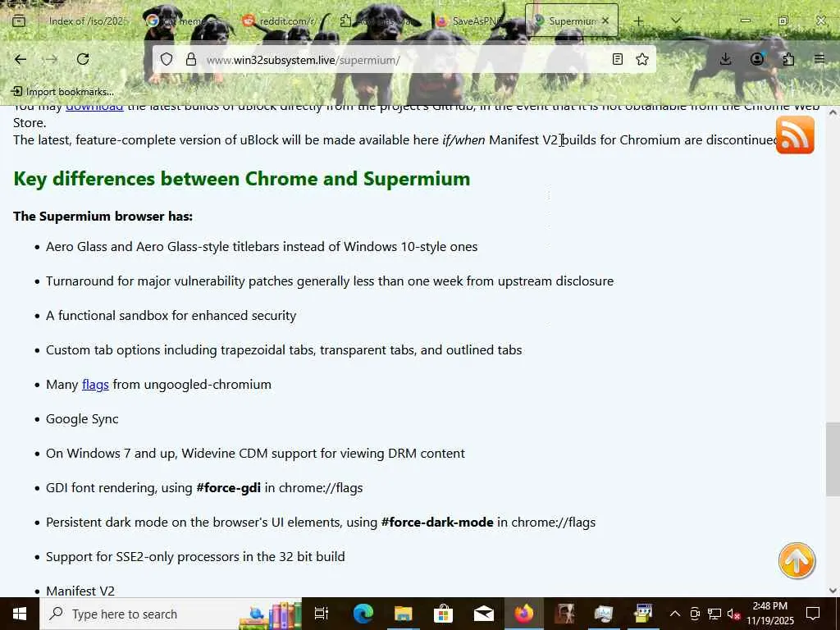Switch to the reddit.com tab
Viewport: 840px width, 630px height.
(x=279, y=21)
